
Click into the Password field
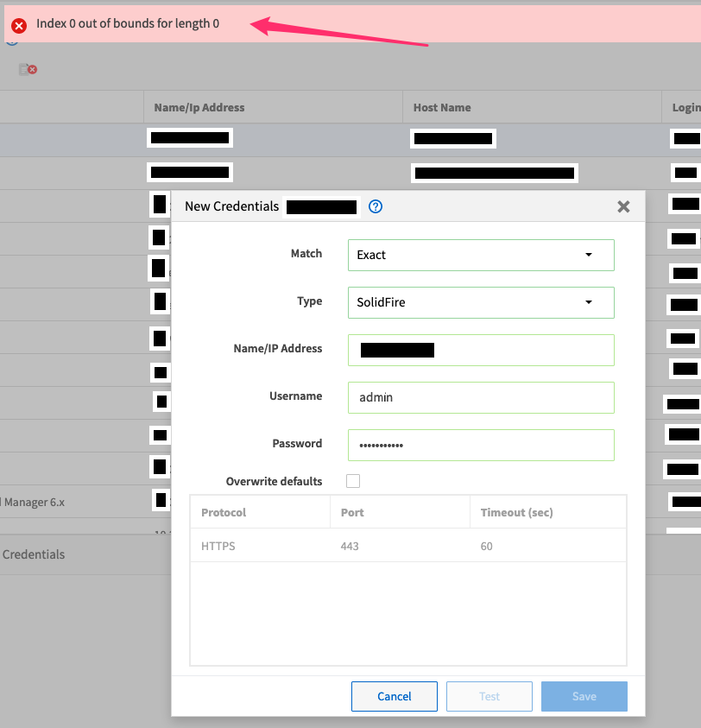pyautogui.click(x=481, y=445)
